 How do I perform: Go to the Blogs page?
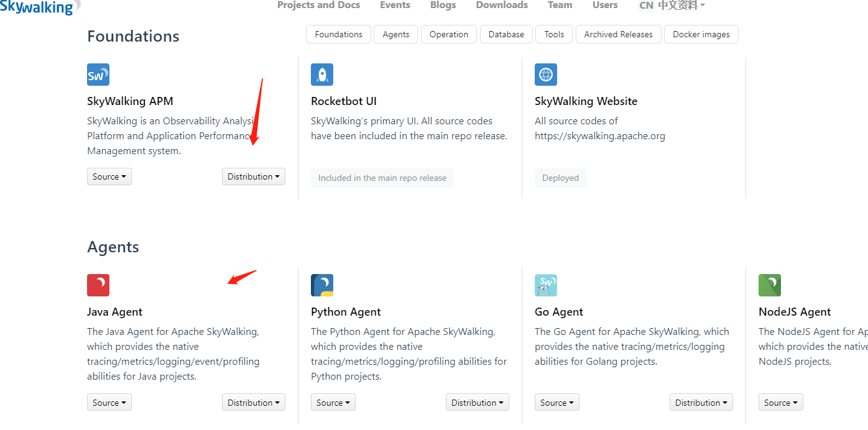tap(443, 5)
